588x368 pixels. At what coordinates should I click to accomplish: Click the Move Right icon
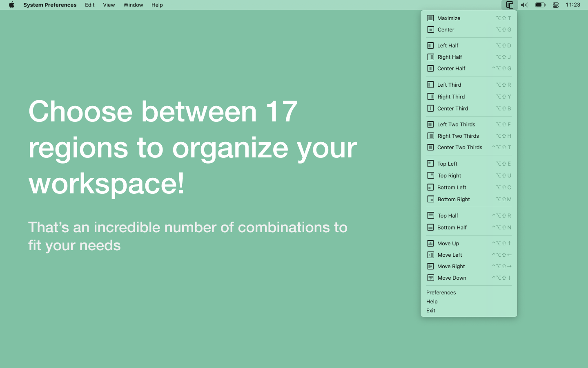[430, 266]
